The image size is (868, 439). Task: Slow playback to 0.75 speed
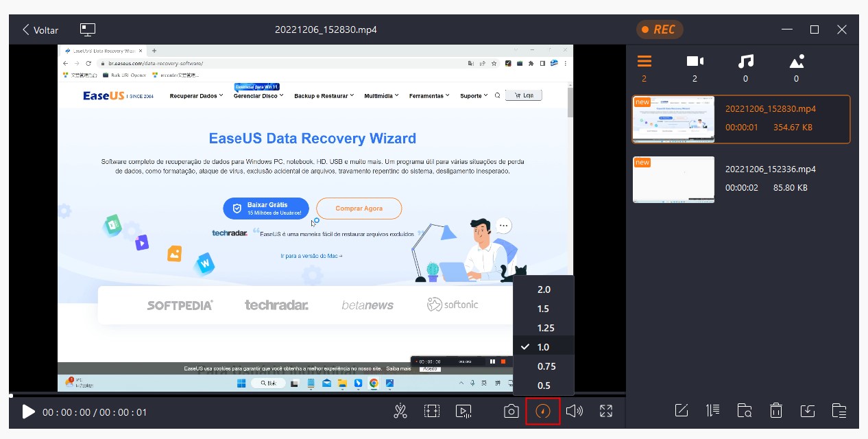[x=543, y=366]
